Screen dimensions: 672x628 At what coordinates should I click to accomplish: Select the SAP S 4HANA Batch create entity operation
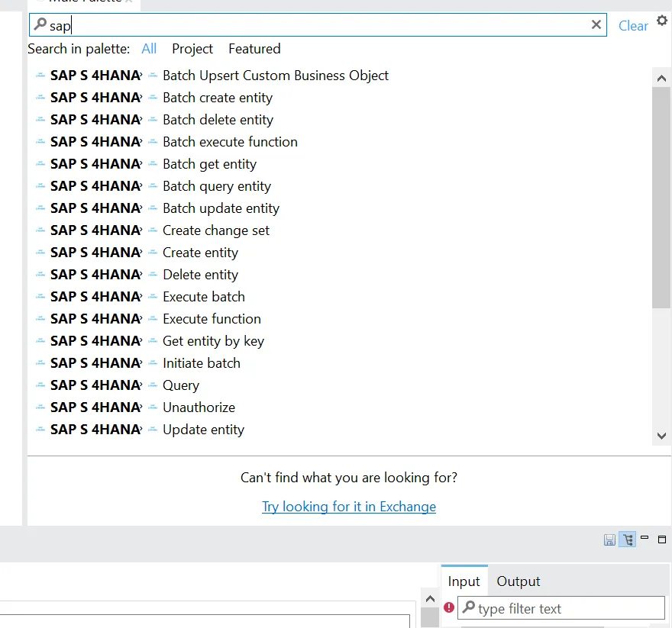pos(218,97)
